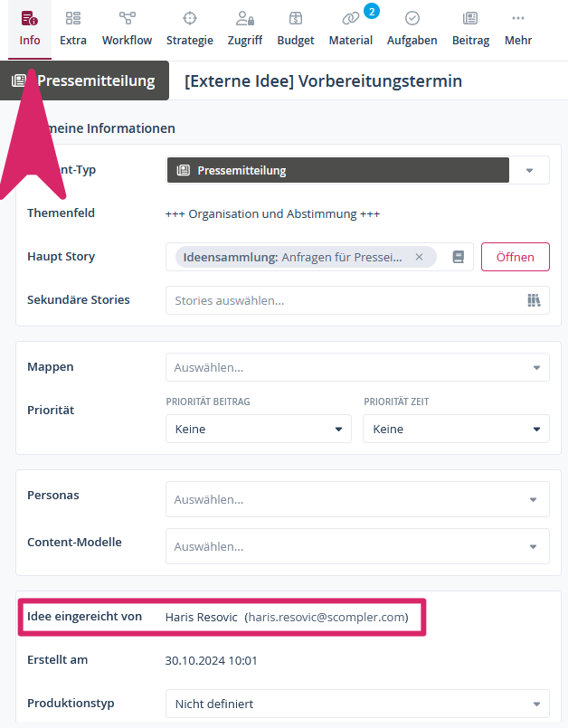Expand the Content-Typ dropdown arrow
Viewport: 568px width, 728px height.
[x=530, y=170]
